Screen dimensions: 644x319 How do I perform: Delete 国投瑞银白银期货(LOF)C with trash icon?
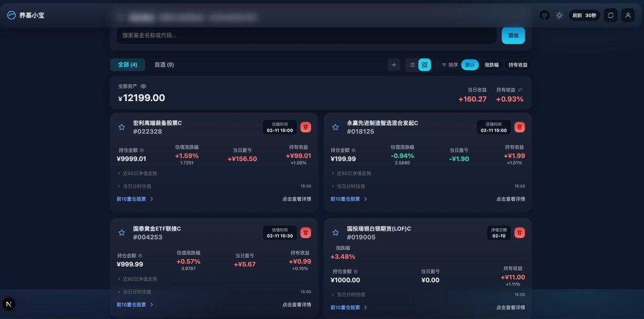[x=519, y=232]
